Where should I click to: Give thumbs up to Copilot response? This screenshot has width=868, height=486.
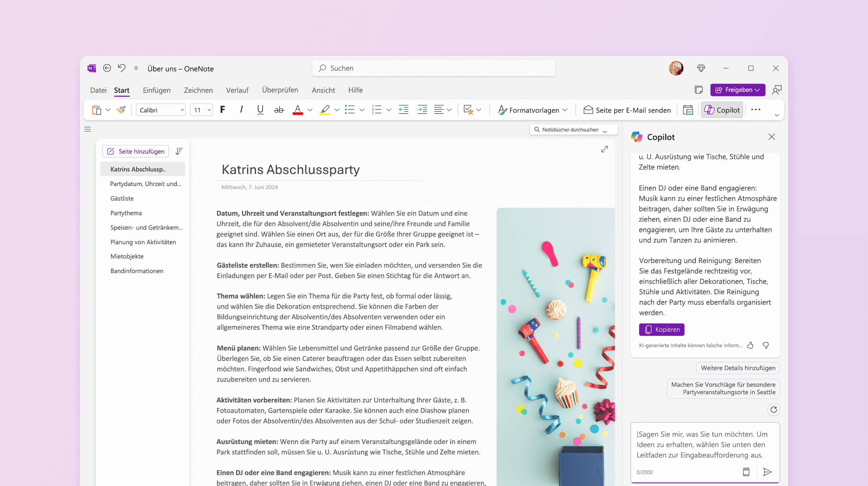pyautogui.click(x=750, y=345)
